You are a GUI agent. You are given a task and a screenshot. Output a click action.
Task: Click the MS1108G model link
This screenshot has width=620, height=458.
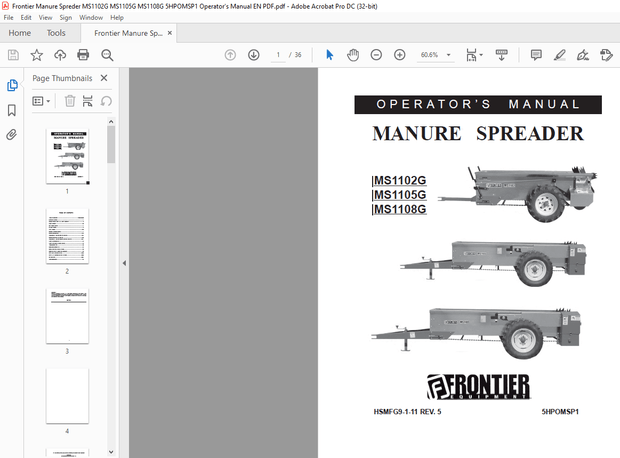[400, 209]
